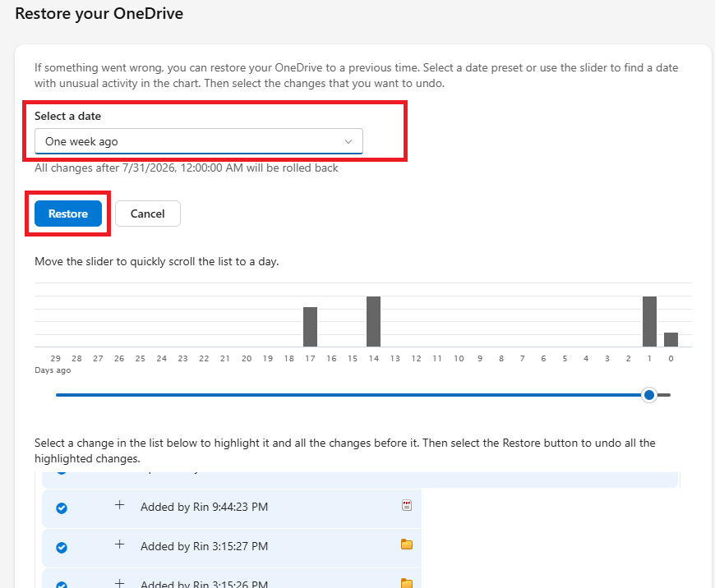Select the 'Added by Rin 9:44:23 PM' entry
The image size is (715, 588).
(x=232, y=508)
